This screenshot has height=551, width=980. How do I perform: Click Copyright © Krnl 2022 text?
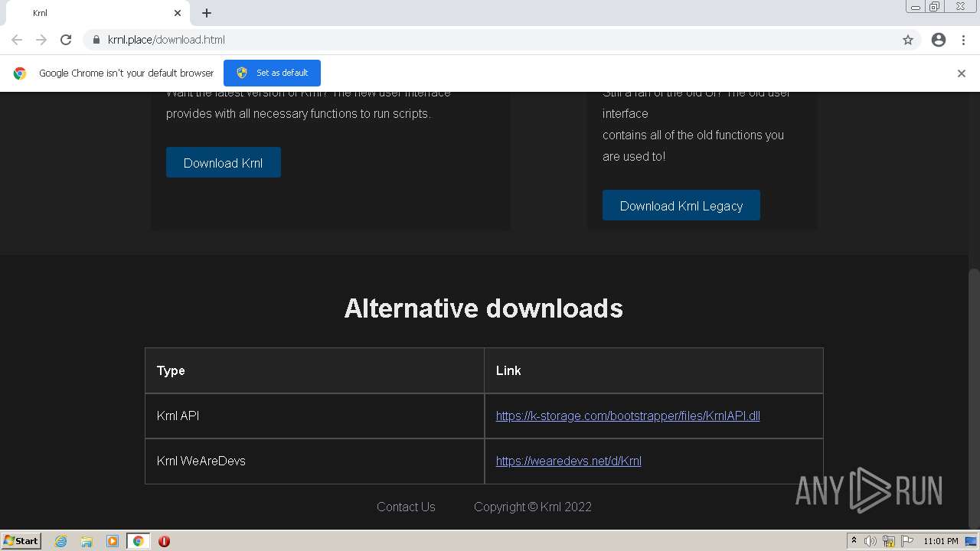click(x=533, y=507)
